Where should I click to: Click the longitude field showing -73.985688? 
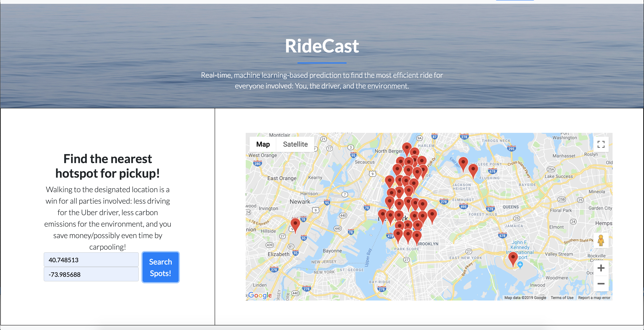(91, 274)
